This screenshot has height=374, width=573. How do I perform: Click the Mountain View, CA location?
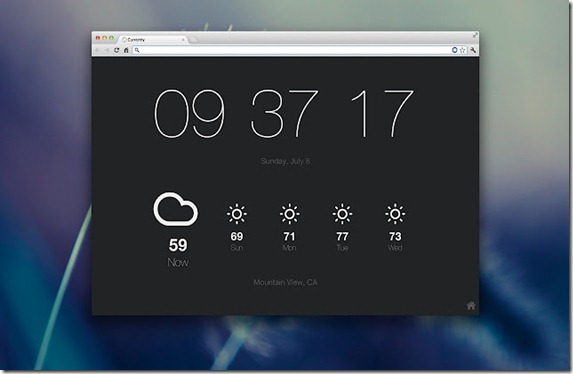point(285,282)
